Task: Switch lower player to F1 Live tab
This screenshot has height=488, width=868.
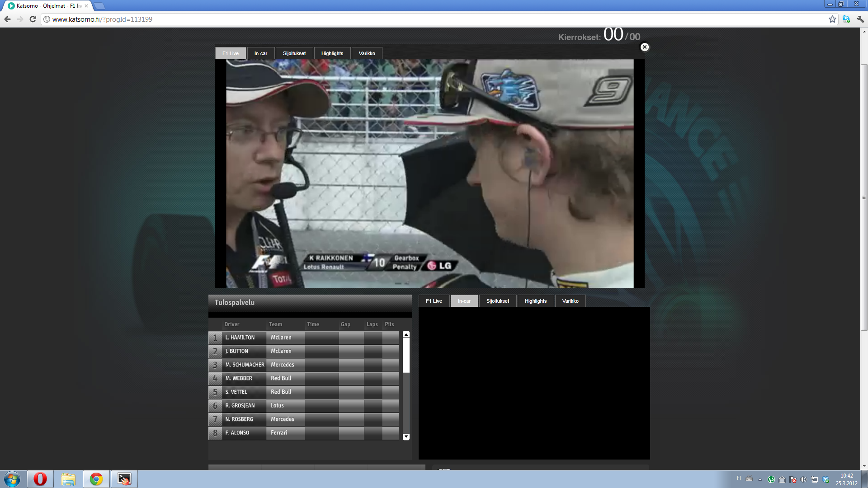Action: [x=434, y=301]
